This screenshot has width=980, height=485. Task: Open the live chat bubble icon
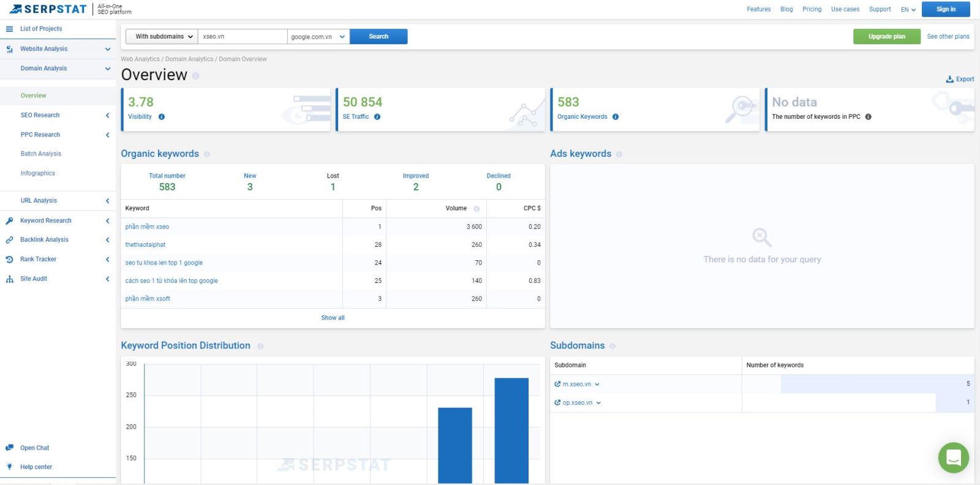[x=953, y=457]
